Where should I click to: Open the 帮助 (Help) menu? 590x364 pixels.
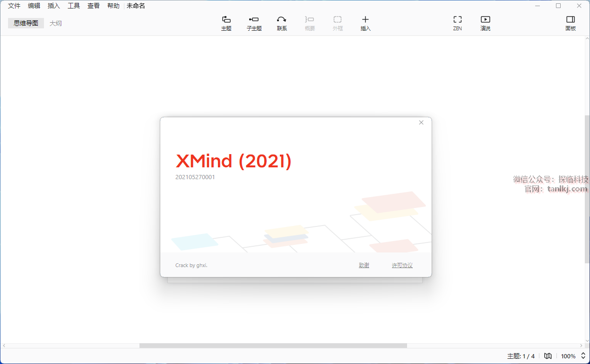click(113, 6)
